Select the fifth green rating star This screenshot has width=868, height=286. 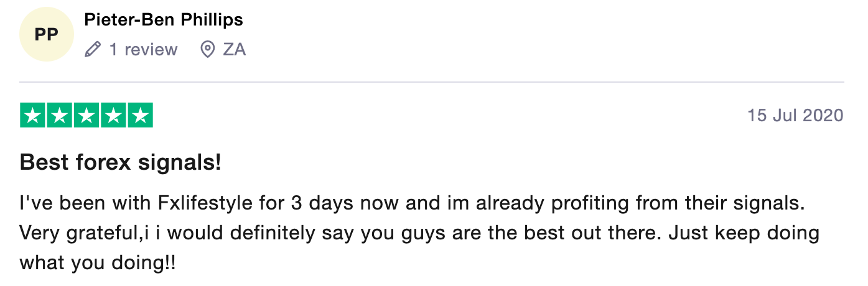click(x=140, y=116)
